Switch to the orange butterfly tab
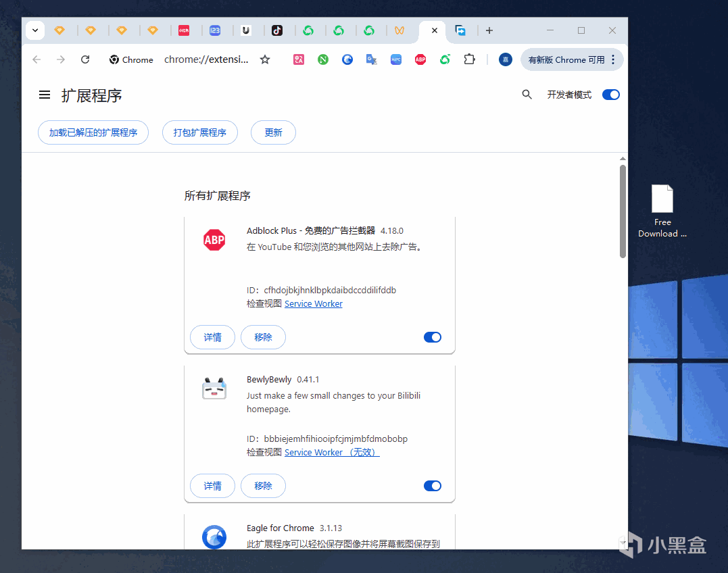This screenshot has height=573, width=728. pyautogui.click(x=399, y=30)
